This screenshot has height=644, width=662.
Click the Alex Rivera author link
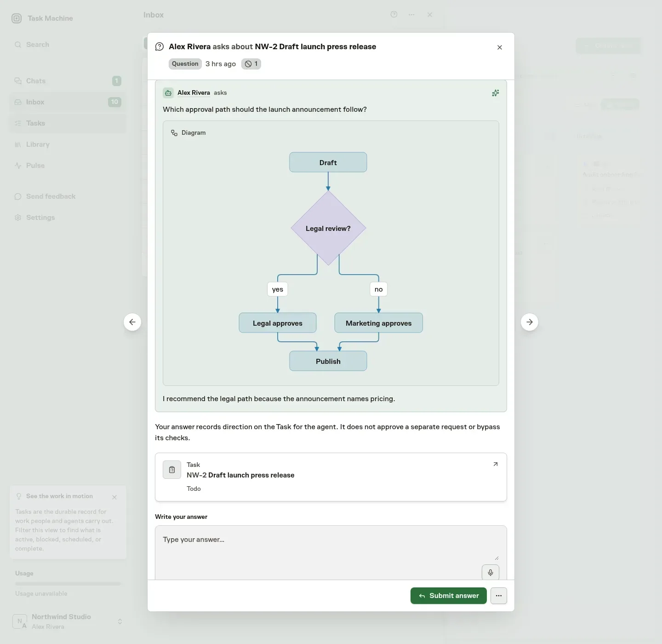[x=194, y=93]
